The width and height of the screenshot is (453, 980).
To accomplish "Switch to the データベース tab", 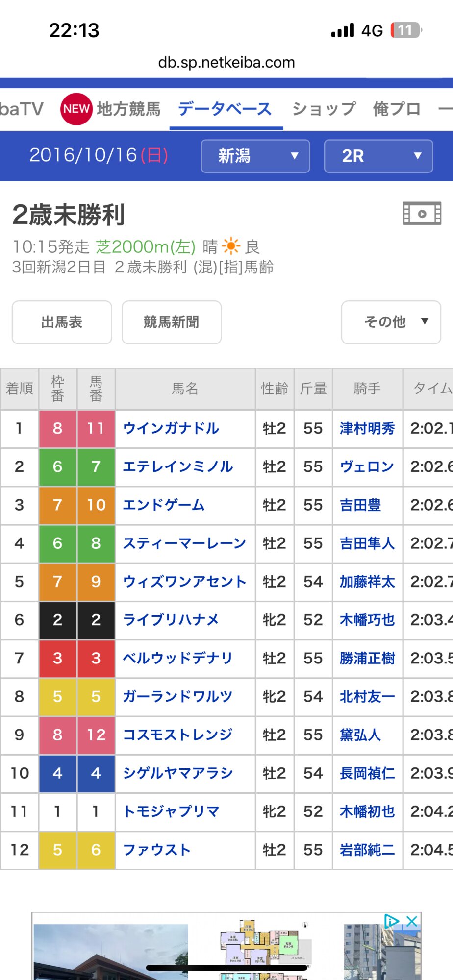I will click(225, 109).
